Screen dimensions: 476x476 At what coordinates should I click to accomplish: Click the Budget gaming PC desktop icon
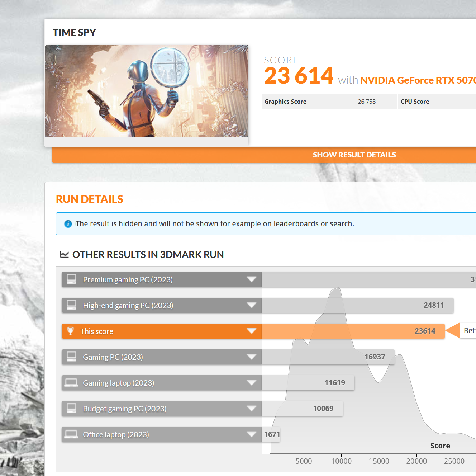click(x=71, y=408)
